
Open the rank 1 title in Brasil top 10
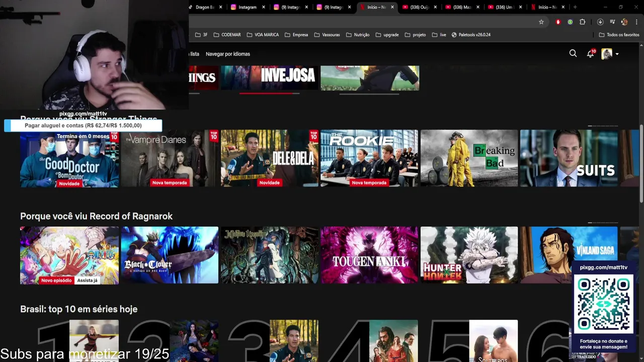(94, 341)
